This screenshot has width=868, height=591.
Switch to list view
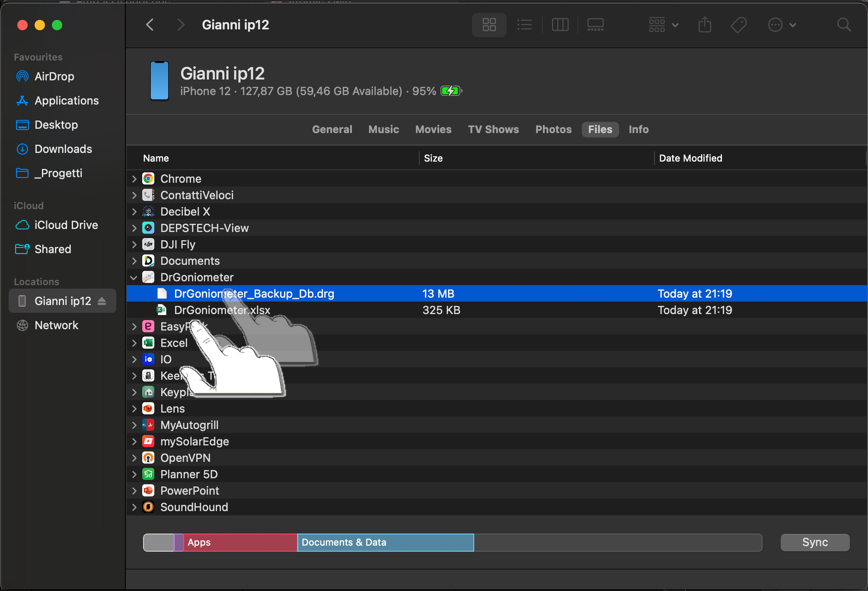(x=524, y=25)
